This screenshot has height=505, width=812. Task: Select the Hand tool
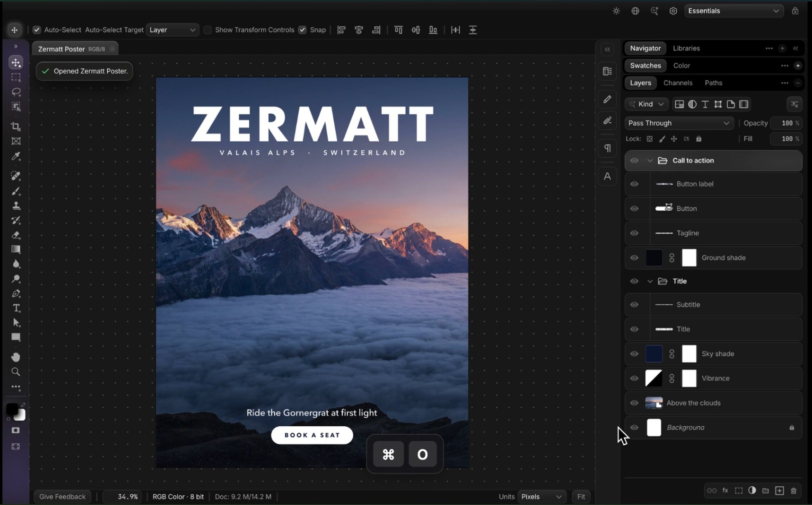[x=16, y=357]
